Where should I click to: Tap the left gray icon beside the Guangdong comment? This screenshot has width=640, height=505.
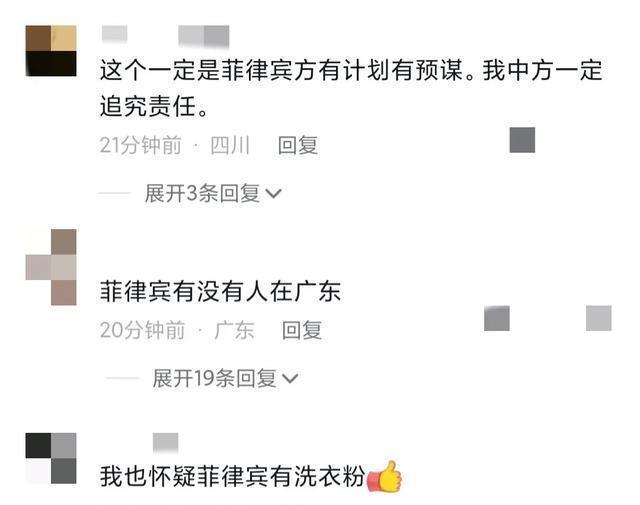(x=497, y=318)
